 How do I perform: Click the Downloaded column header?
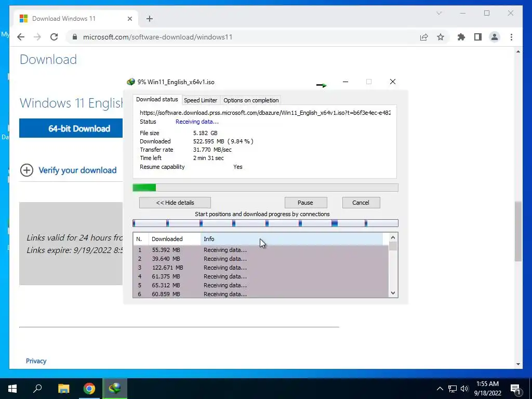[x=175, y=239]
